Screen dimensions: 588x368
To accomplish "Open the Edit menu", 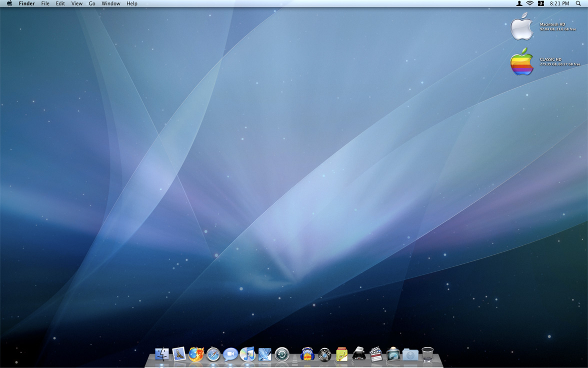I will (x=60, y=4).
